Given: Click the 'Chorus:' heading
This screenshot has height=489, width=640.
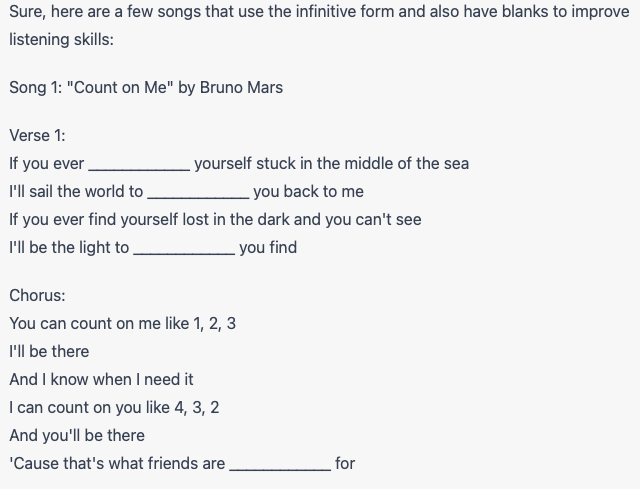Looking at the screenshot, I should coord(37,296).
